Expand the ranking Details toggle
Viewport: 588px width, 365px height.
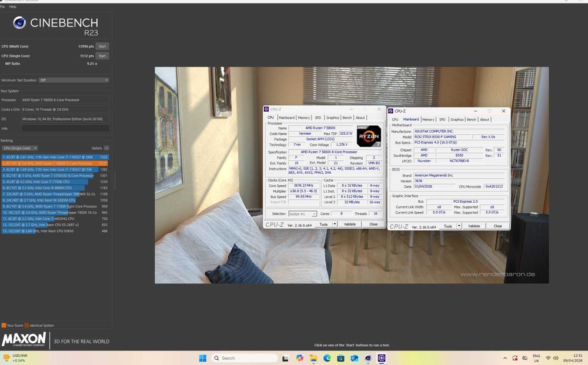(106, 148)
